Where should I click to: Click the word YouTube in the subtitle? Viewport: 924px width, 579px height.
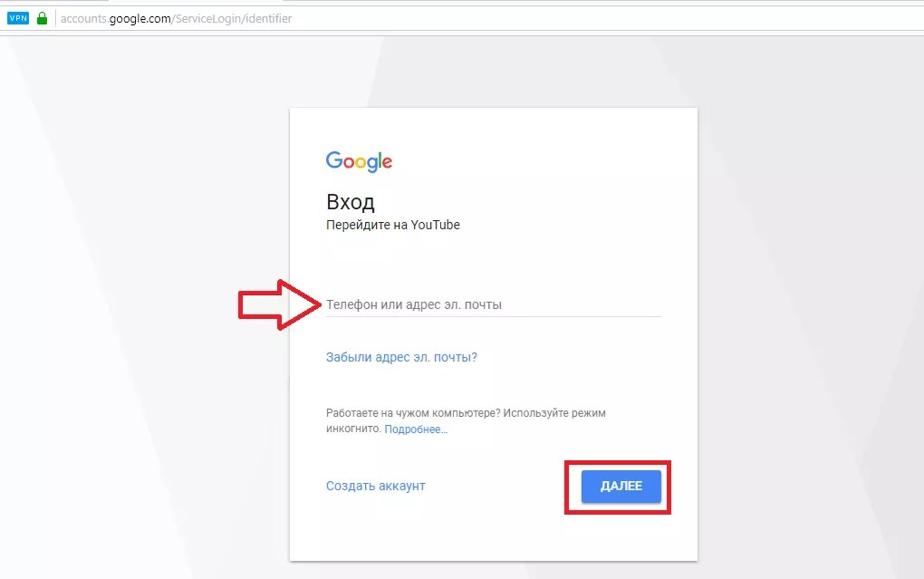tap(435, 225)
